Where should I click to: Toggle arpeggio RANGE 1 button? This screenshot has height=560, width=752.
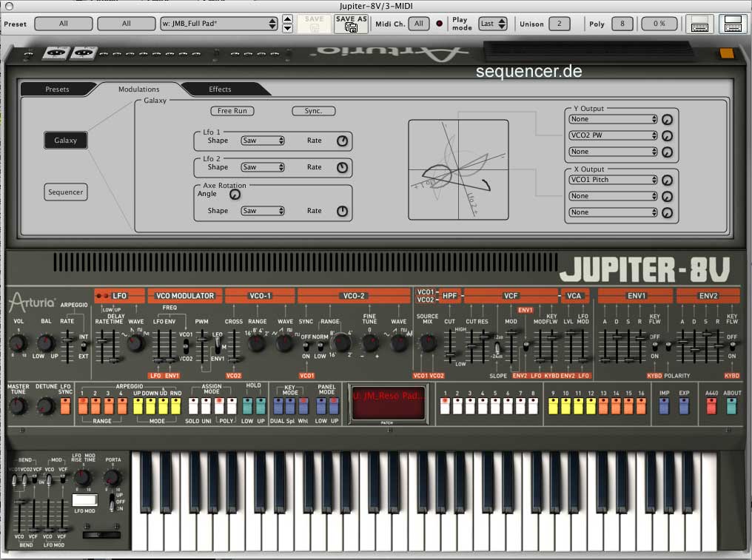[x=82, y=406]
